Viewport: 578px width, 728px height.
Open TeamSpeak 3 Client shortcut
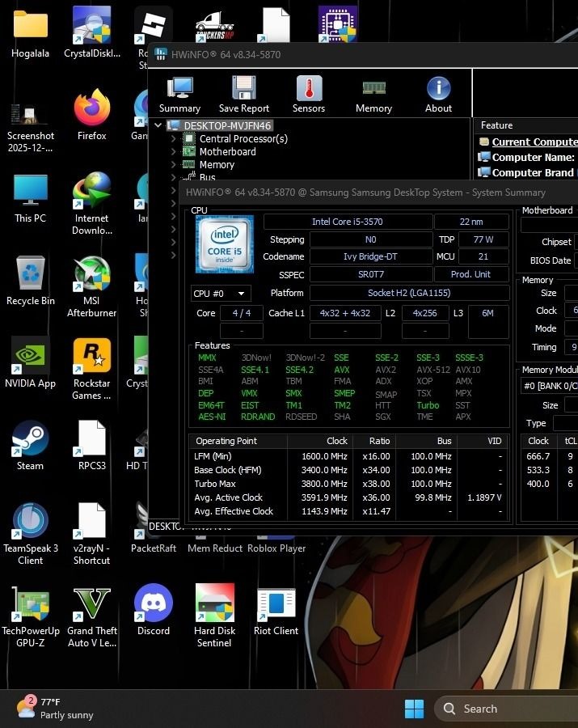30,533
